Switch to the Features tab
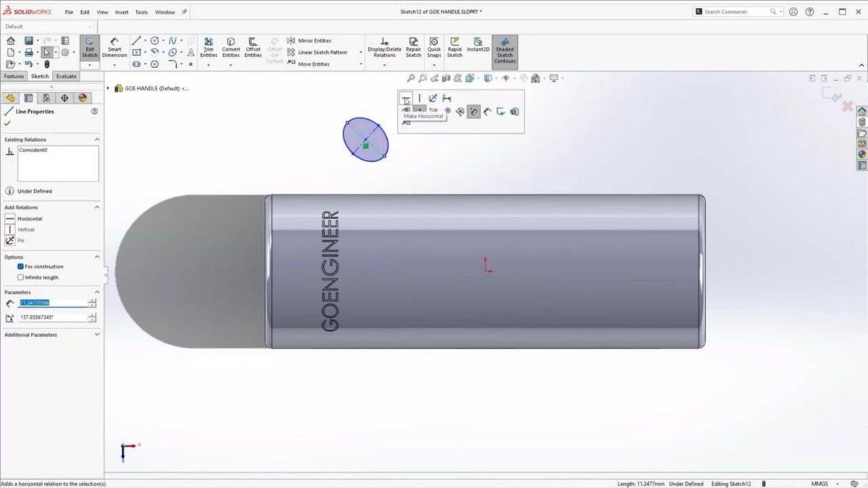This screenshot has height=488, width=868. click(x=14, y=76)
